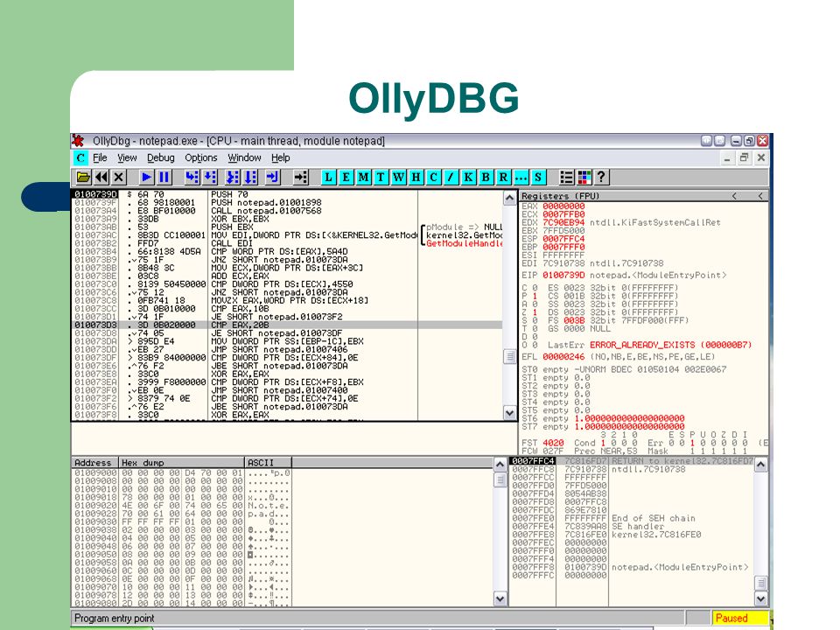Image resolution: width=840 pixels, height=630 pixels.
Task: Open Executable modules with E button
Action: [x=346, y=178]
